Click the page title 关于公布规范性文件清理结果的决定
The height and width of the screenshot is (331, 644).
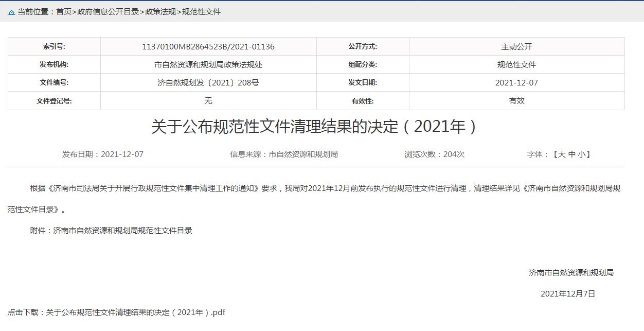(315, 127)
